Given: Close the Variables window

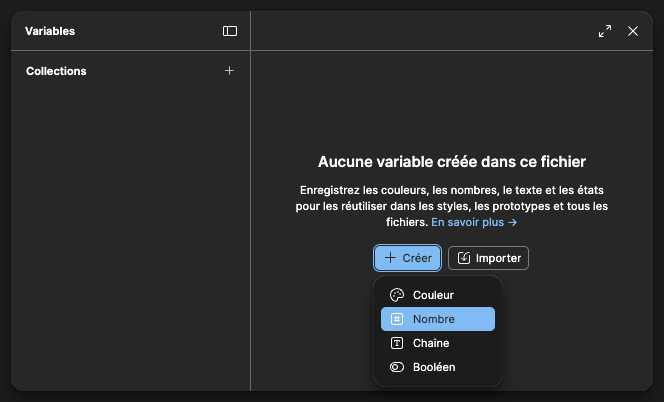Looking at the screenshot, I should pyautogui.click(x=633, y=31).
